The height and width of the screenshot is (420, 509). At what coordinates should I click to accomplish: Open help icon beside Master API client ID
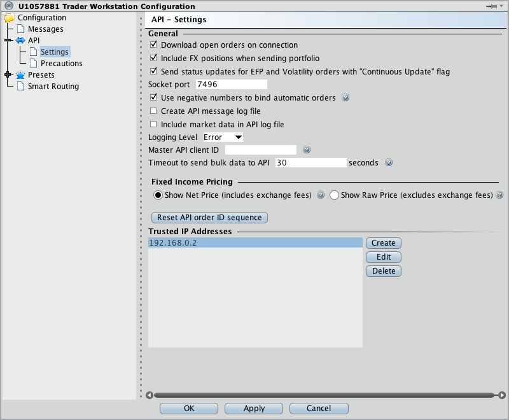pyautogui.click(x=307, y=150)
